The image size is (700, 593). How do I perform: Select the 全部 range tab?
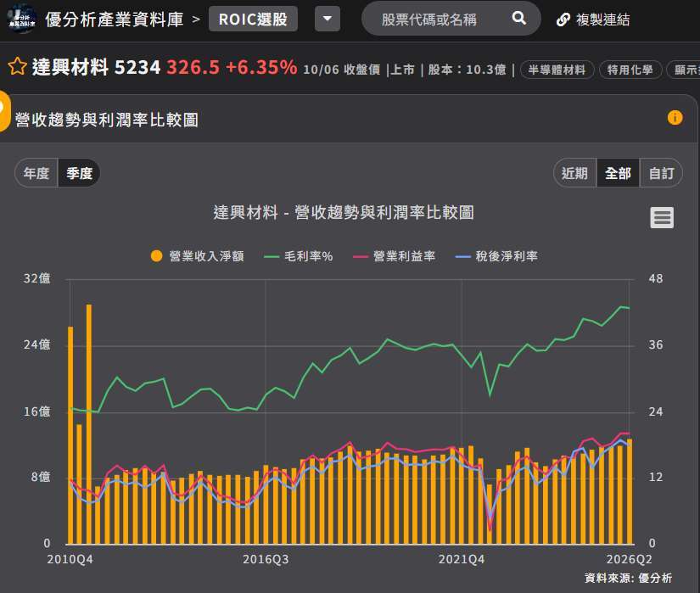pos(618,173)
